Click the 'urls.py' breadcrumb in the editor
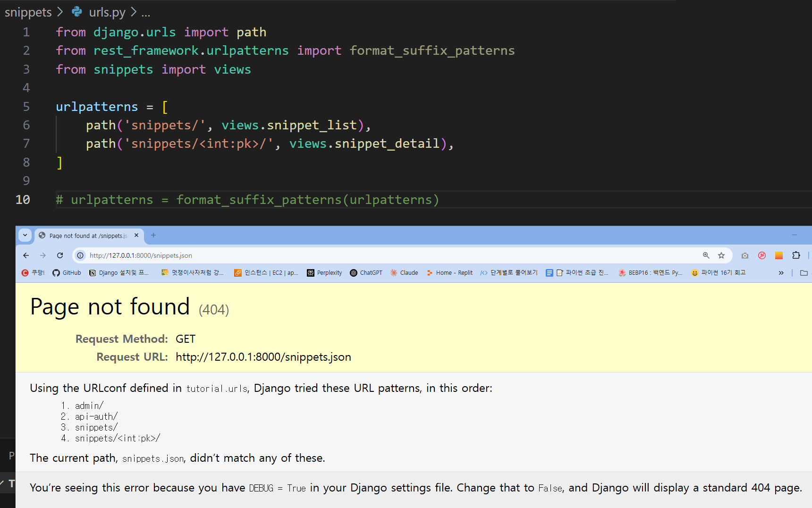Screen dimensions: 812x508 [107, 12]
